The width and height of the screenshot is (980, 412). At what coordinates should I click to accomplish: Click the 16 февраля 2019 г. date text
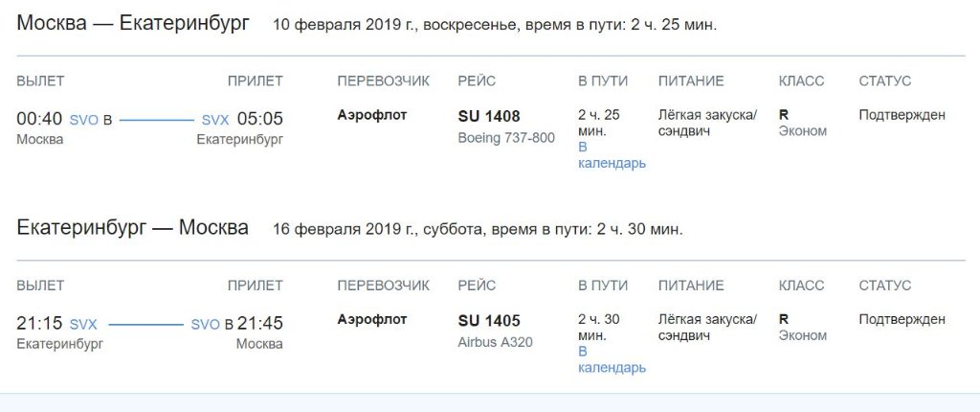pyautogui.click(x=345, y=230)
